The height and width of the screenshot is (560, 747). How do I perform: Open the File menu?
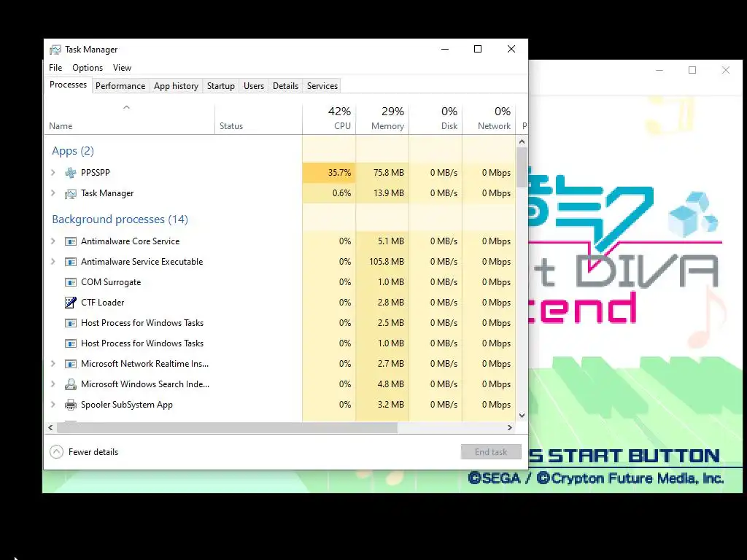click(55, 68)
